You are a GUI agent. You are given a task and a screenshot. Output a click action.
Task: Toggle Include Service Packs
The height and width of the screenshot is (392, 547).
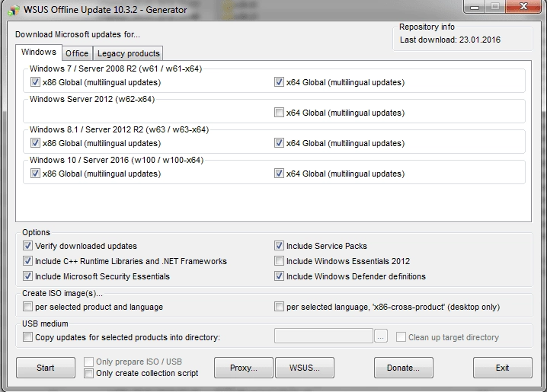point(279,246)
